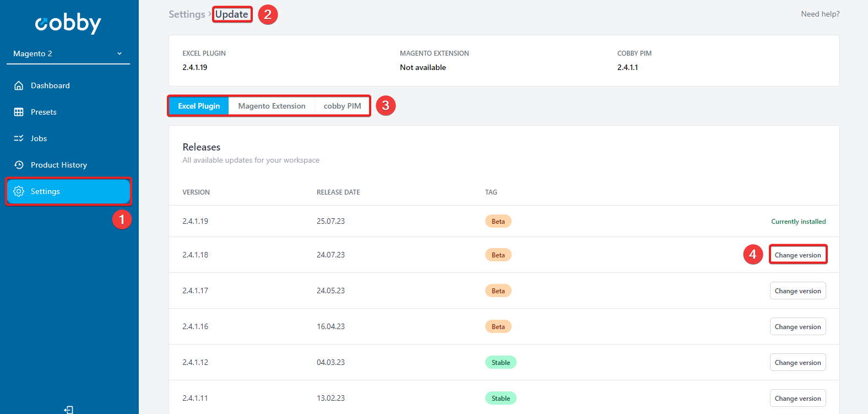The image size is (868, 414).
Task: Click the Need help? link
Action: [x=820, y=14]
